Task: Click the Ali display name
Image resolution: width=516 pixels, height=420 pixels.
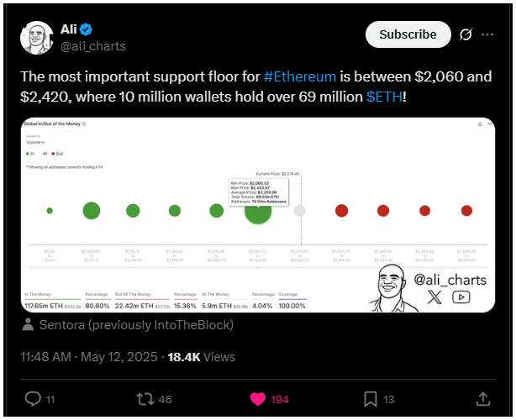Action: click(x=69, y=29)
